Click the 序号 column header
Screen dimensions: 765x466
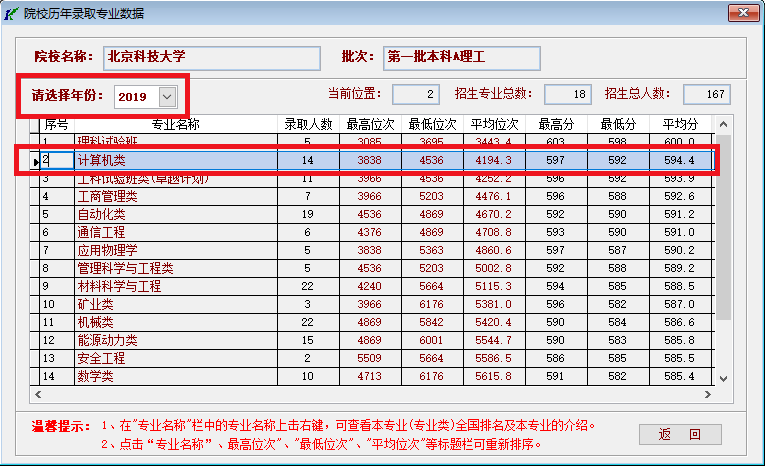57,125
